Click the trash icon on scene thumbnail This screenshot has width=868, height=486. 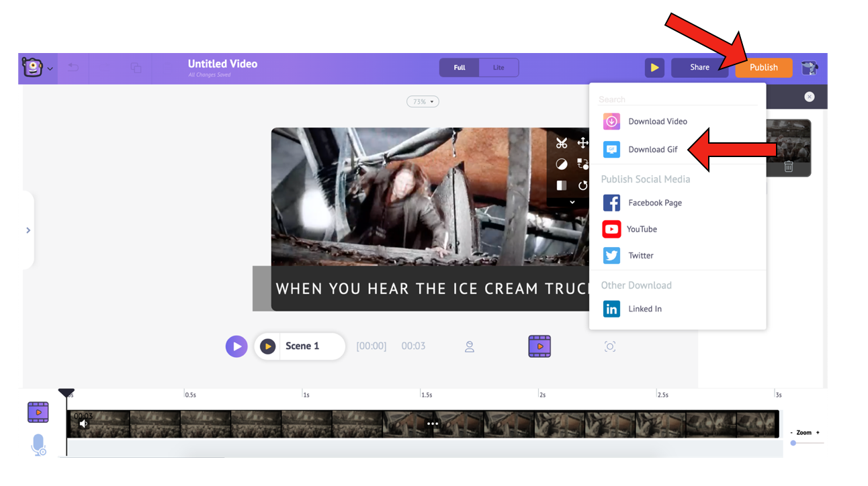click(x=789, y=166)
